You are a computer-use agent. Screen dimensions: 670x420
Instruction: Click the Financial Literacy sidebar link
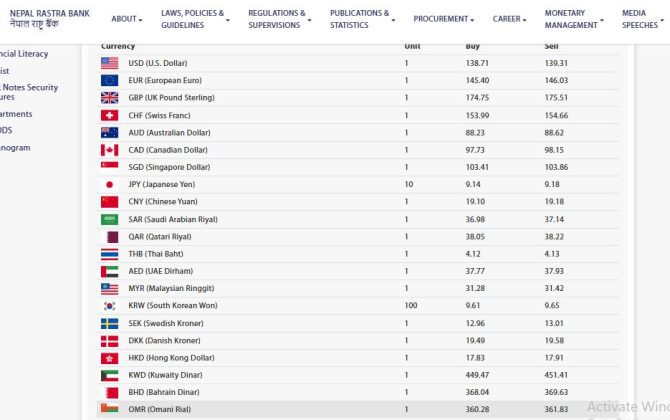coord(24,54)
